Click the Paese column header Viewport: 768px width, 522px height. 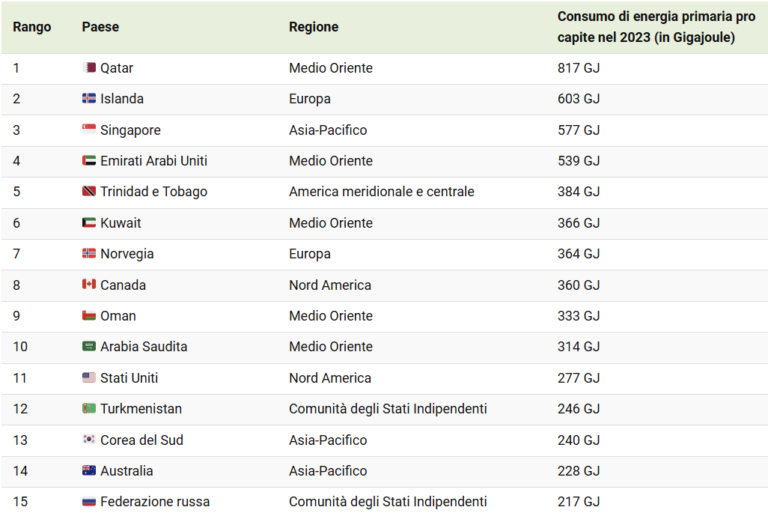(x=100, y=27)
